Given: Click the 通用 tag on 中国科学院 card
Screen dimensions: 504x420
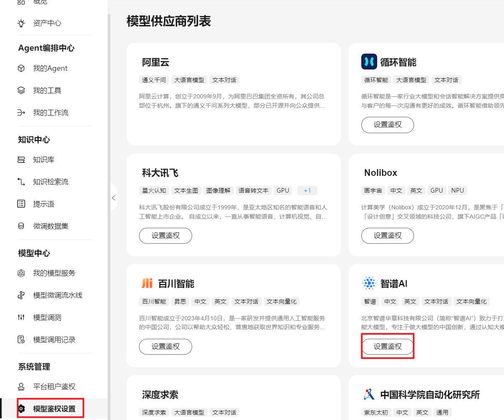Looking at the screenshot, I should [442, 412].
